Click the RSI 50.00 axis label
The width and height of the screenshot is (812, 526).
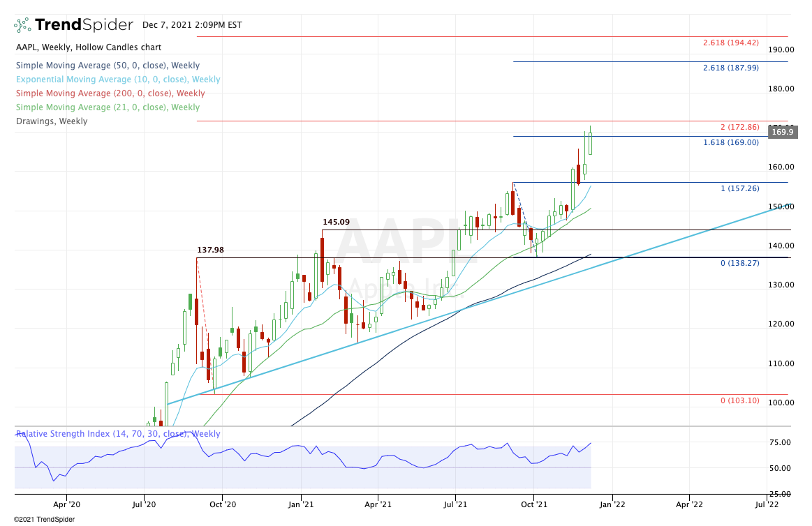780,468
